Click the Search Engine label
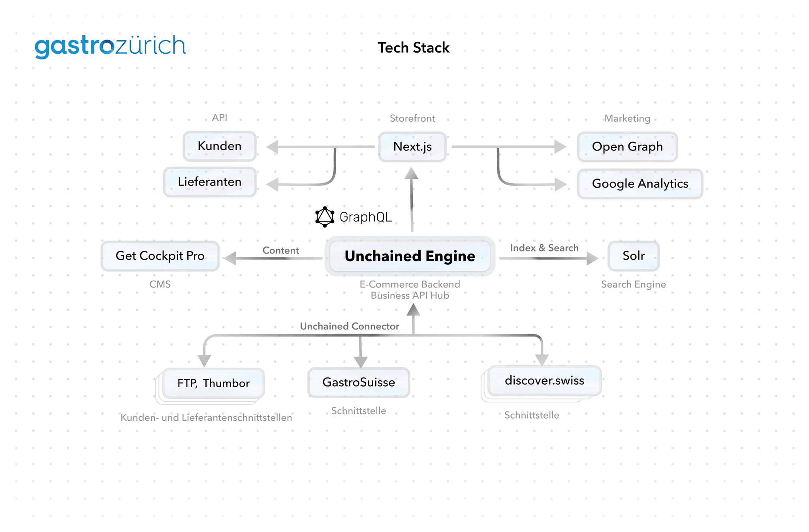809x532 pixels. pyautogui.click(x=634, y=284)
